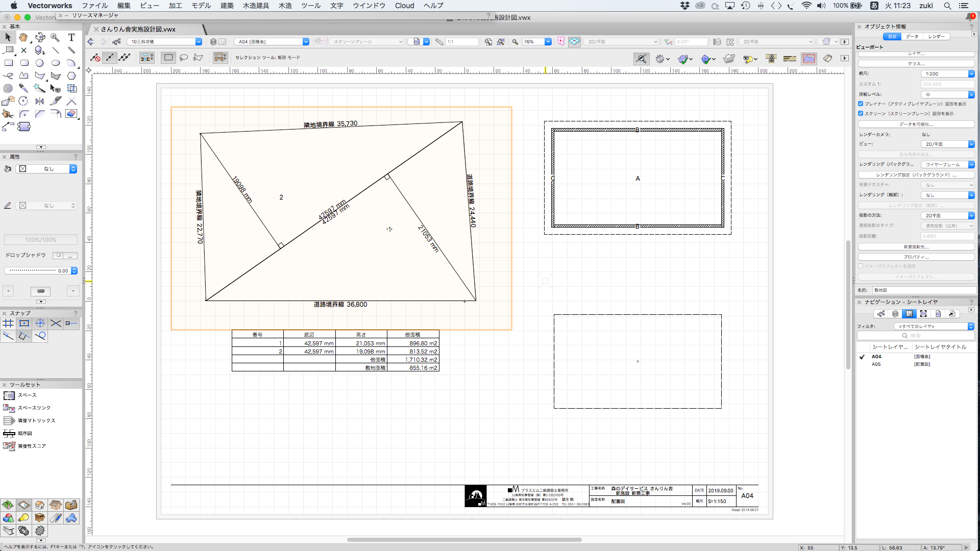The image size is (980, 551).
Task: Click the クラス... button
Action: 916,64
